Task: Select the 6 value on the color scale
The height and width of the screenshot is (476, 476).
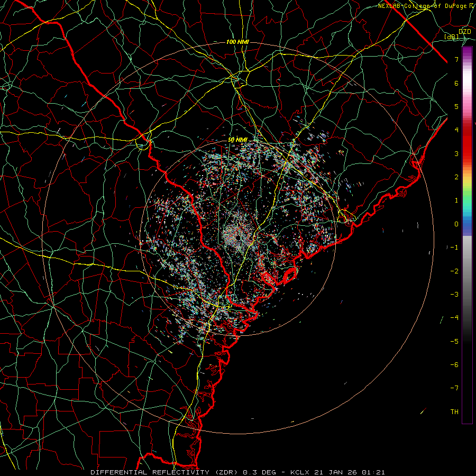Action: [x=456, y=83]
